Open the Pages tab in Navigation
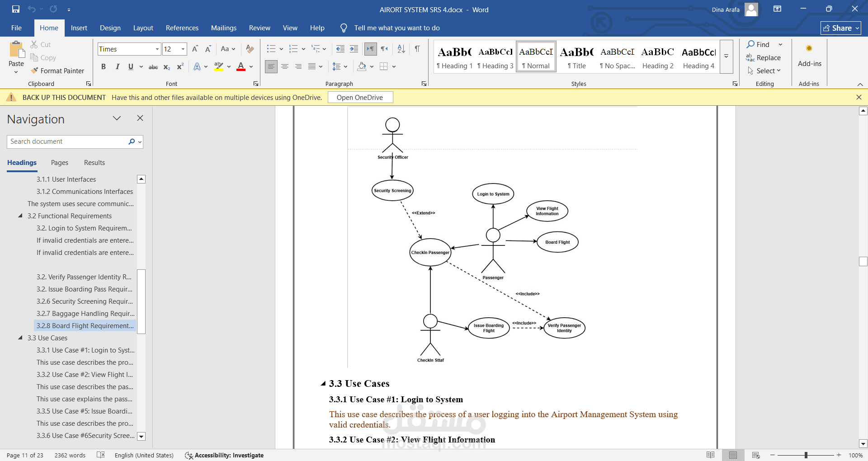Image resolution: width=868 pixels, height=461 pixels. pyautogui.click(x=60, y=163)
